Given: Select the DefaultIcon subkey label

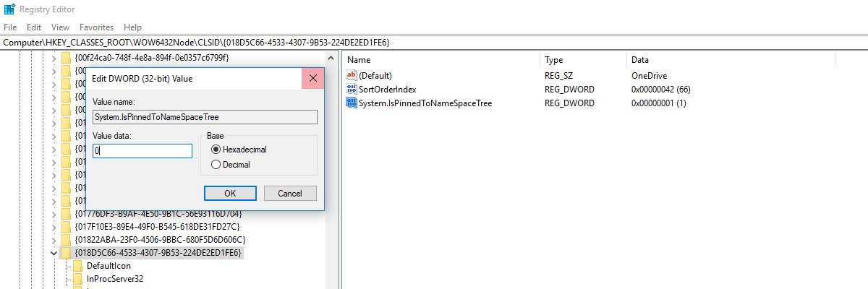Looking at the screenshot, I should click(x=109, y=266).
